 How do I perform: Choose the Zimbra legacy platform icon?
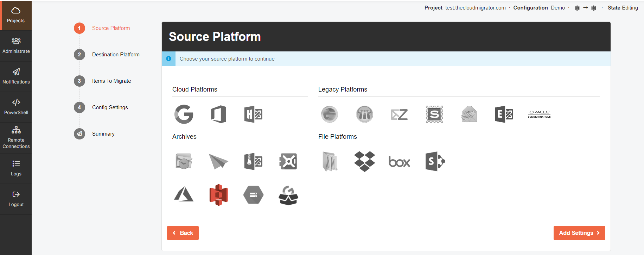399,114
